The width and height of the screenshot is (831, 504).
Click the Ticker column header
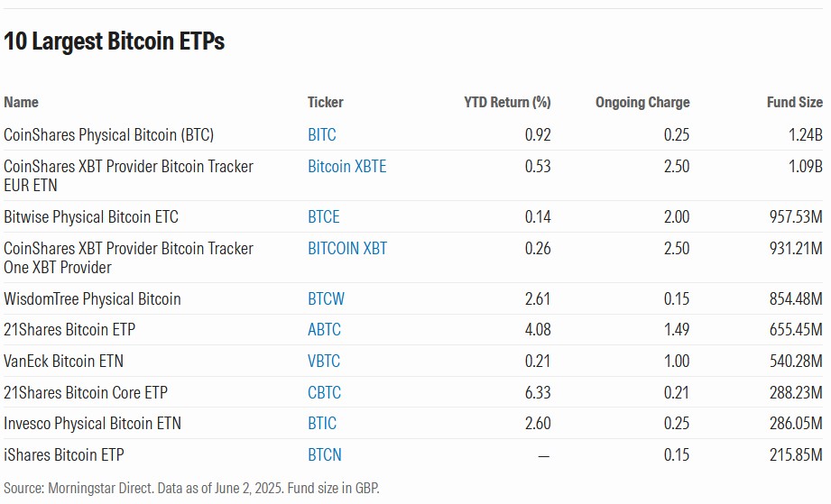coord(325,103)
